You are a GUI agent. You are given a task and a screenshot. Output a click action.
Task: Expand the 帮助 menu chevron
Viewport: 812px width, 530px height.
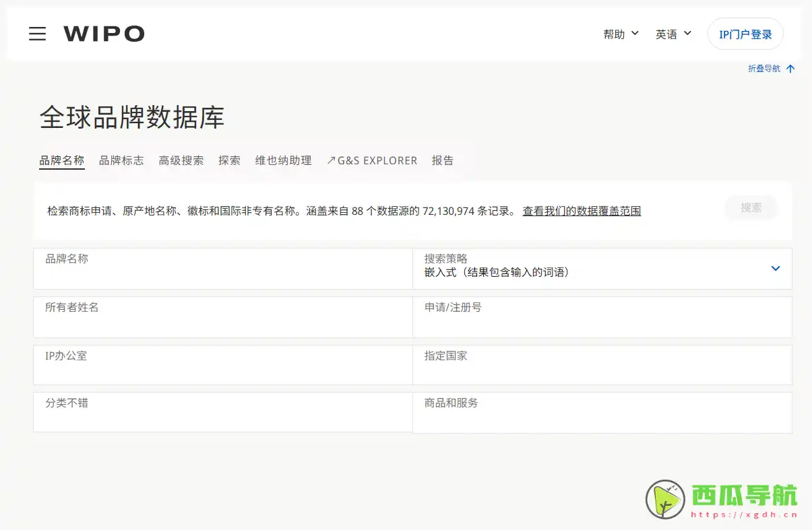pos(636,34)
